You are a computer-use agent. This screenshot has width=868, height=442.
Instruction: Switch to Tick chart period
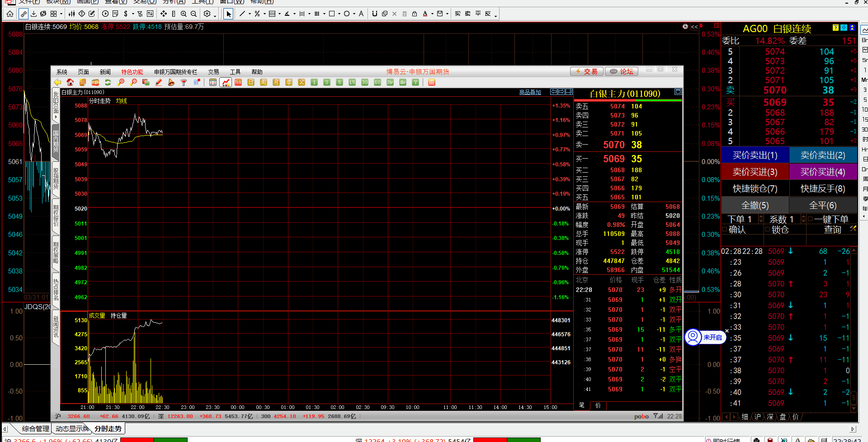coord(238,82)
